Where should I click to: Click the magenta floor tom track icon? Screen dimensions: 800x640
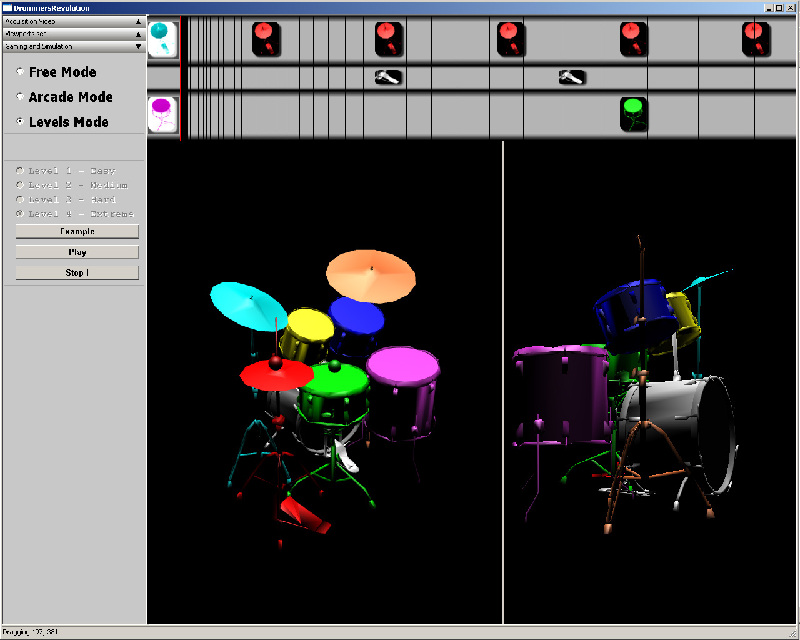(162, 114)
